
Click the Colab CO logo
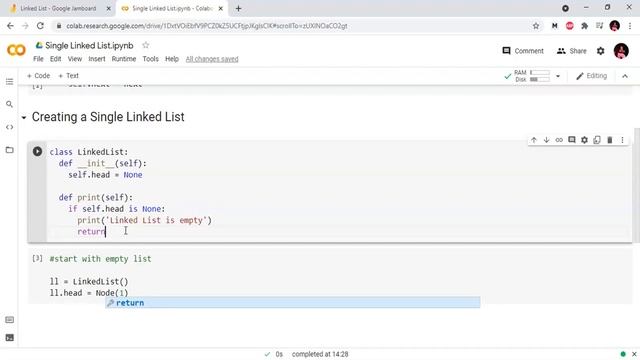(x=16, y=50)
